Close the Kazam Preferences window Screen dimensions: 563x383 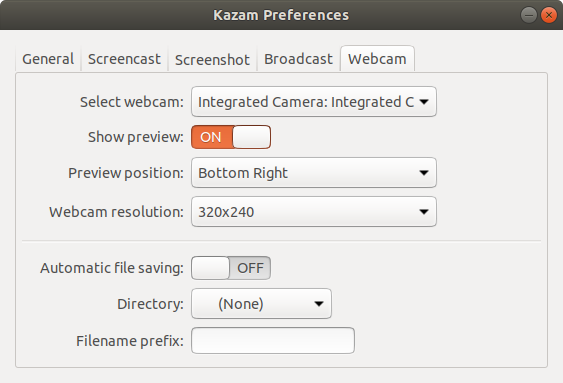click(549, 15)
